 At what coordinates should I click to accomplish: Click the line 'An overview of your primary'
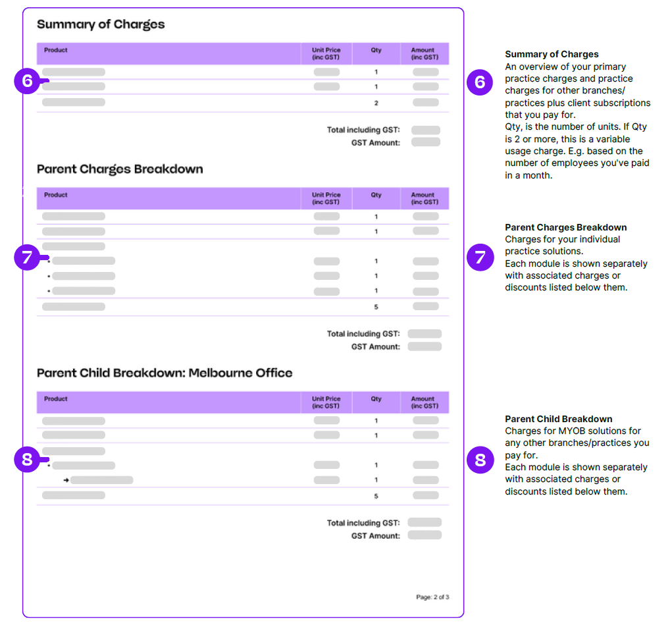[x=565, y=67]
